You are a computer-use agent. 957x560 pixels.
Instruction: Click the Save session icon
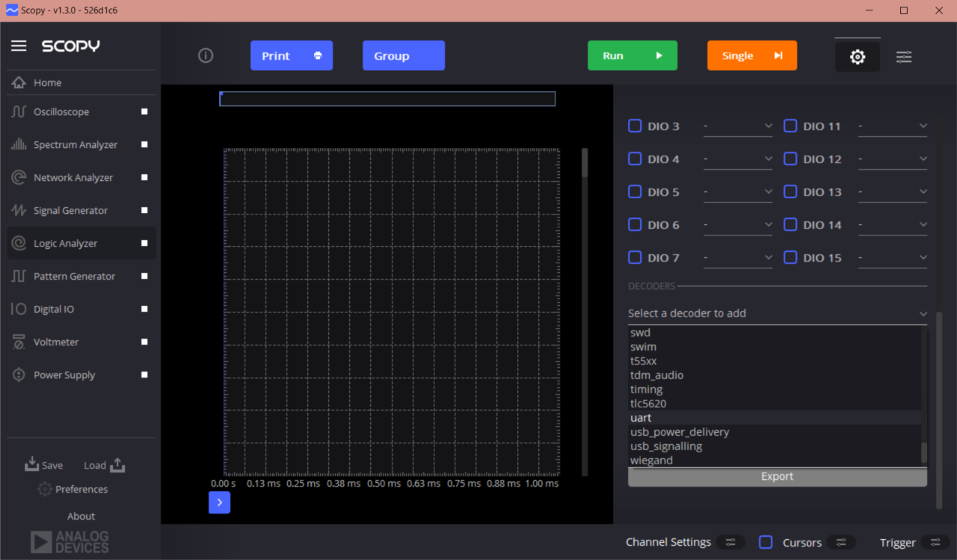coord(43,464)
